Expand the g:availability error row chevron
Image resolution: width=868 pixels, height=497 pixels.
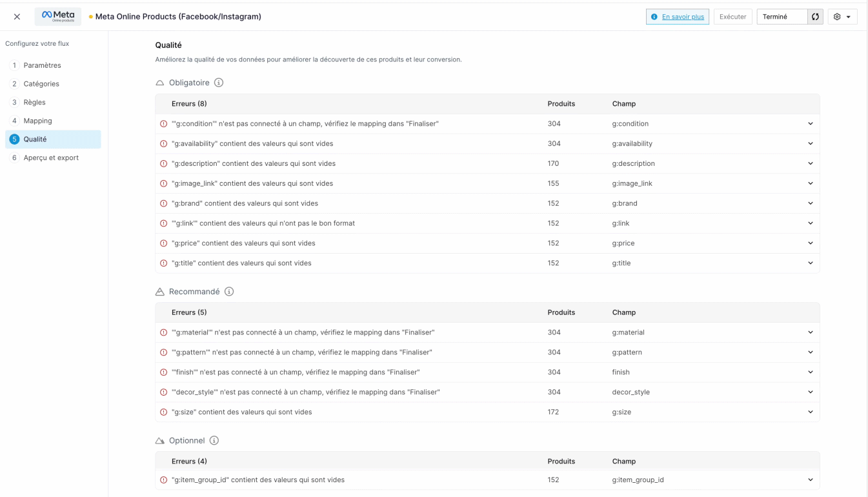(x=811, y=144)
